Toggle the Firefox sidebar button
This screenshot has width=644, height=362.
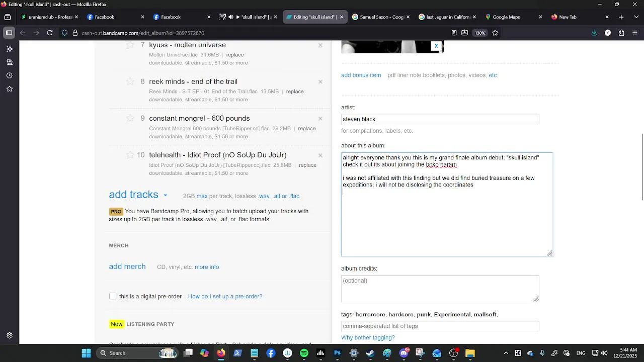click(x=9, y=33)
